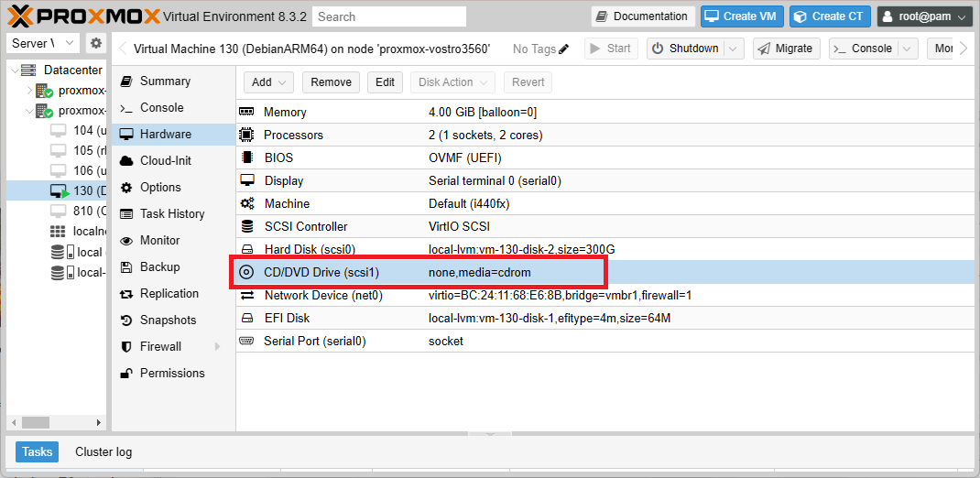
Task: Click the back arrow beside VM title
Action: (123, 49)
